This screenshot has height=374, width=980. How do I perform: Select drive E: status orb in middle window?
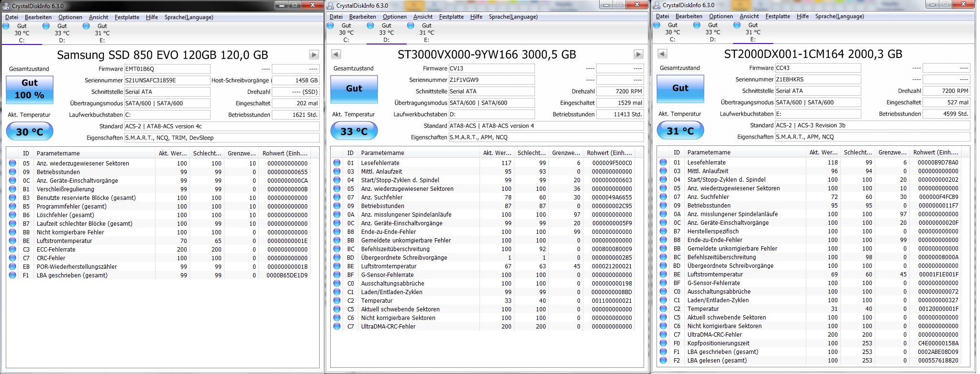pyautogui.click(x=411, y=25)
